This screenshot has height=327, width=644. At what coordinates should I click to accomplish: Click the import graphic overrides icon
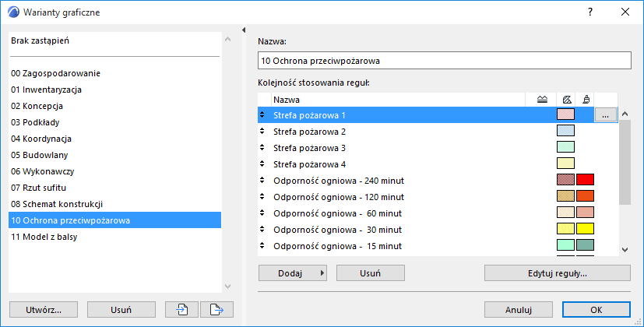(182, 309)
